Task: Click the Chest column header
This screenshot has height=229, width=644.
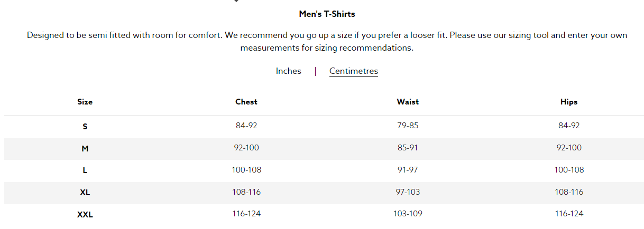Action: point(246,102)
